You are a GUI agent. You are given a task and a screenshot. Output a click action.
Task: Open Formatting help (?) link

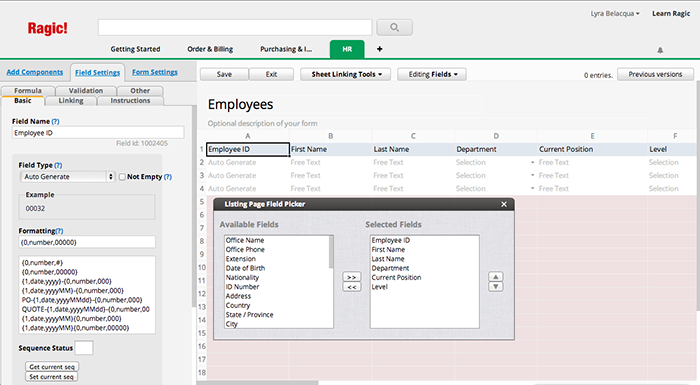[59, 230]
